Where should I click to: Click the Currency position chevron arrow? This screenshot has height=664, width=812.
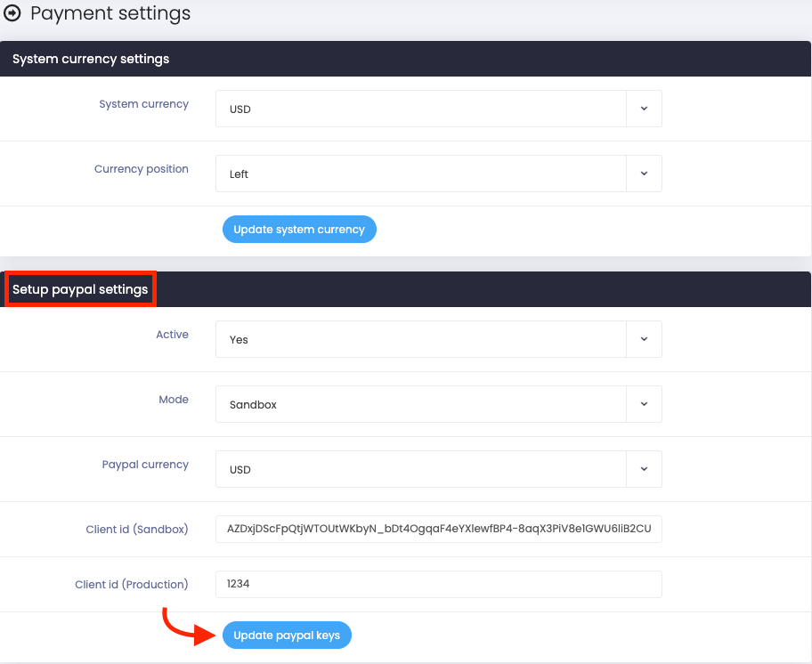[645, 174]
